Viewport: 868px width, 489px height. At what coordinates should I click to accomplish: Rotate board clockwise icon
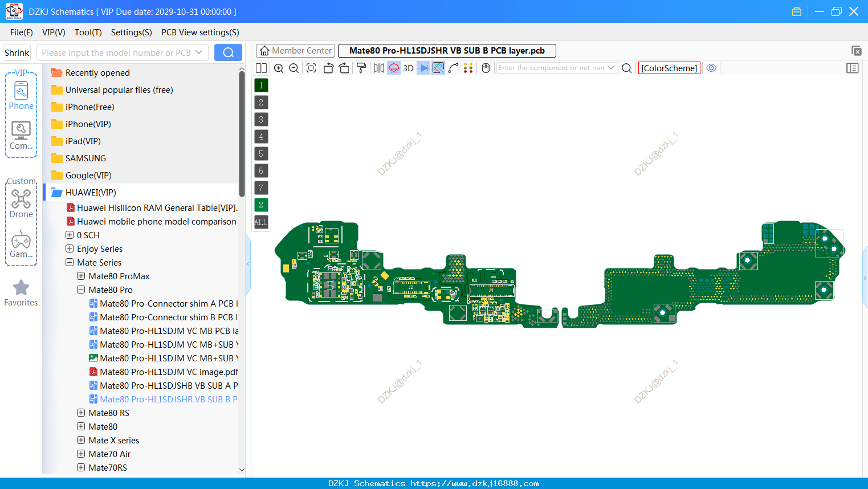click(344, 68)
